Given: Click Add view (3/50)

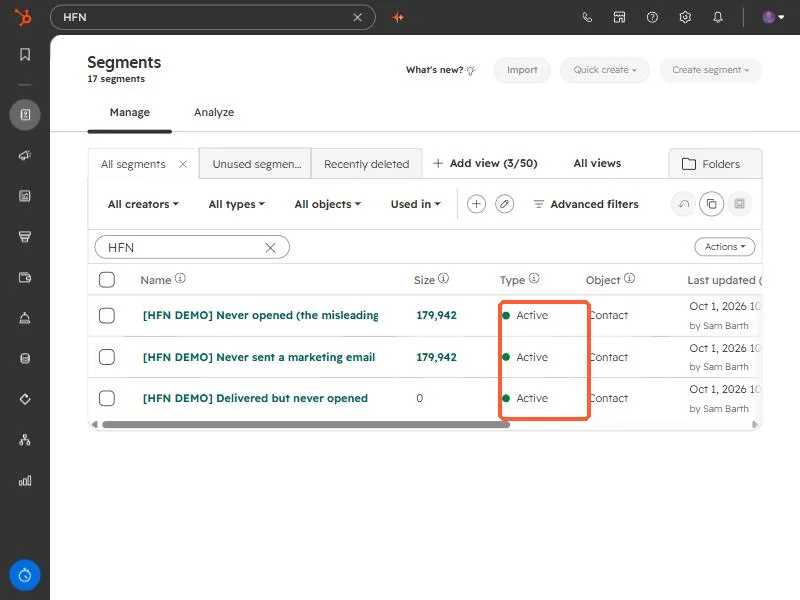Looking at the screenshot, I should [485, 163].
